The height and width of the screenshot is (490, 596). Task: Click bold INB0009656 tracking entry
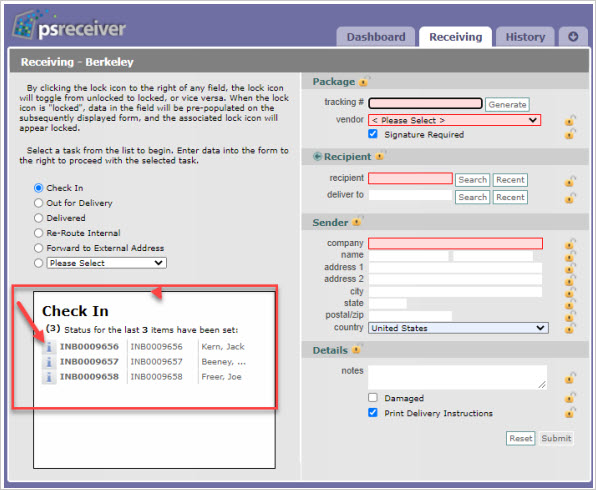click(x=89, y=347)
